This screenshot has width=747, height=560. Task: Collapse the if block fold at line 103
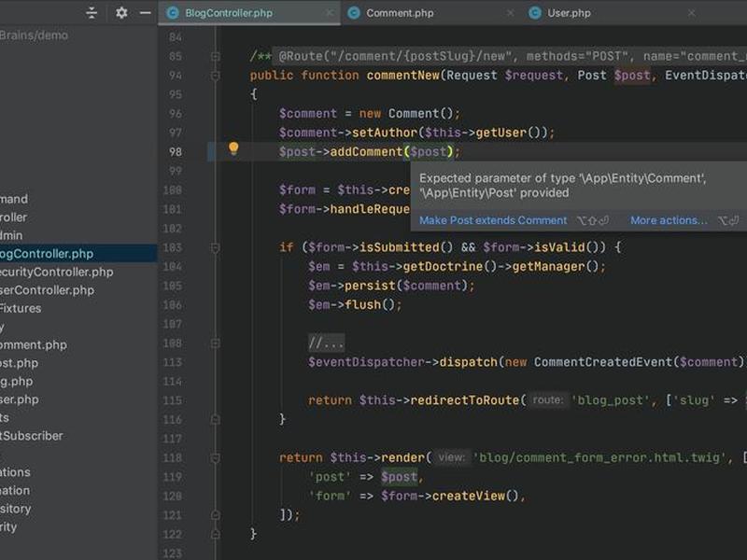(x=216, y=247)
